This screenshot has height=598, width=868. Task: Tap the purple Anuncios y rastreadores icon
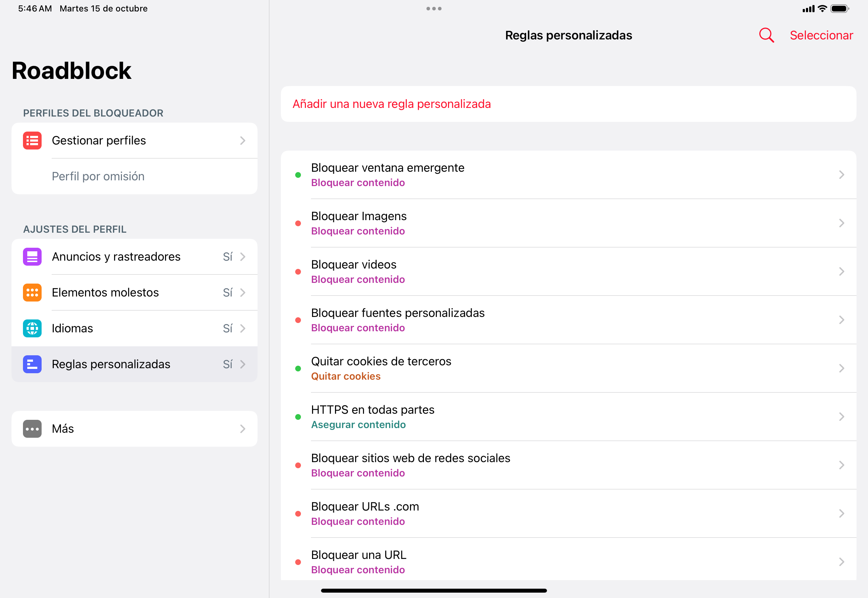(x=32, y=257)
